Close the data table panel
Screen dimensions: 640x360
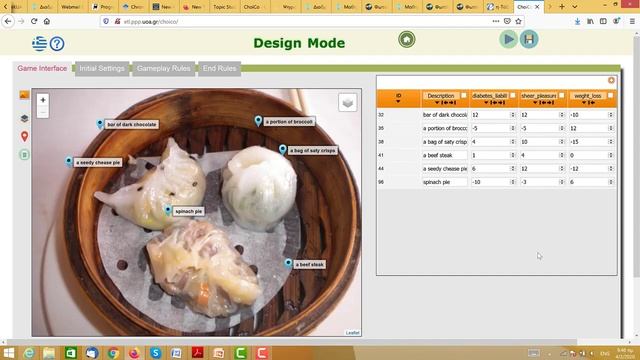click(611, 80)
